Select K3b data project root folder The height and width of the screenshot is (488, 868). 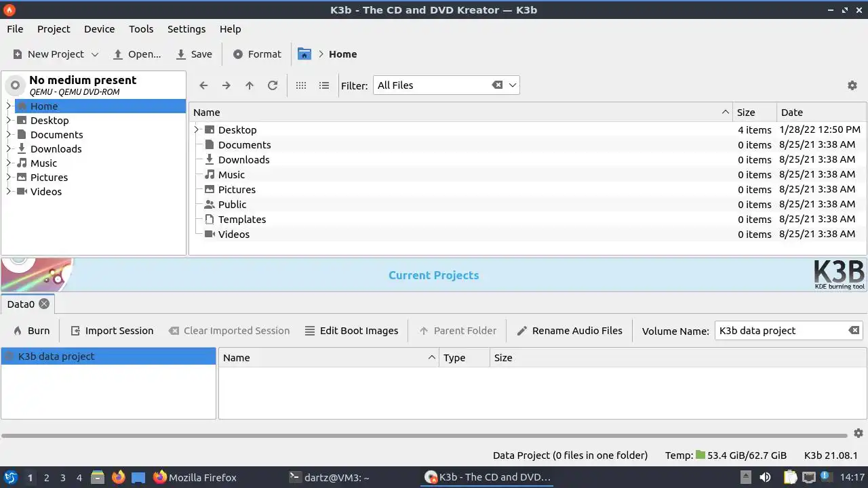pyautogui.click(x=108, y=357)
